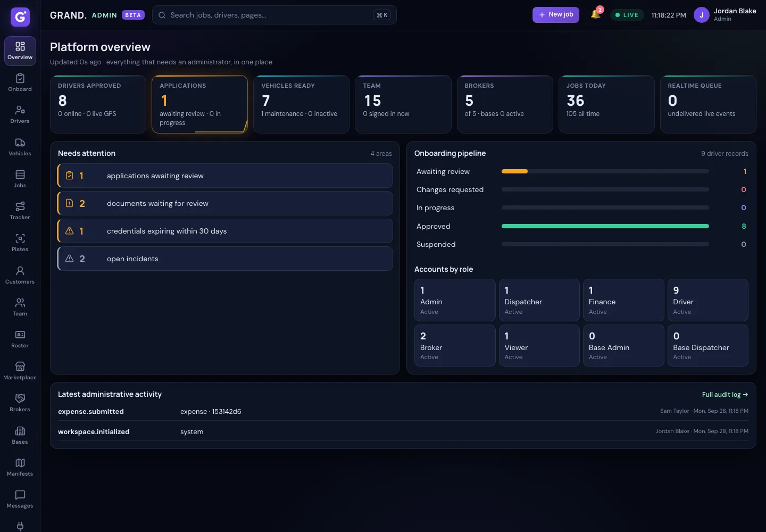Select the workspace.initialized activity row
Viewport: 766px width, 532px height.
pos(403,431)
